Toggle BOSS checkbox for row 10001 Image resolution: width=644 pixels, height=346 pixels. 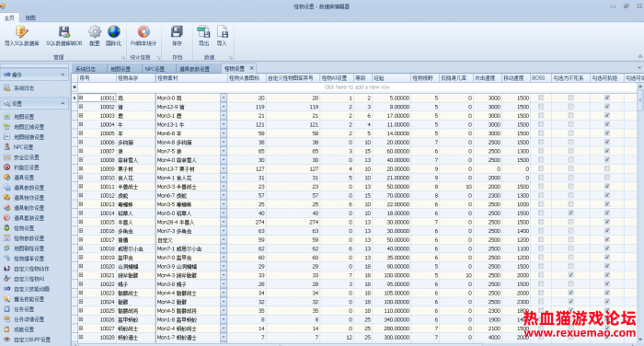(x=541, y=98)
